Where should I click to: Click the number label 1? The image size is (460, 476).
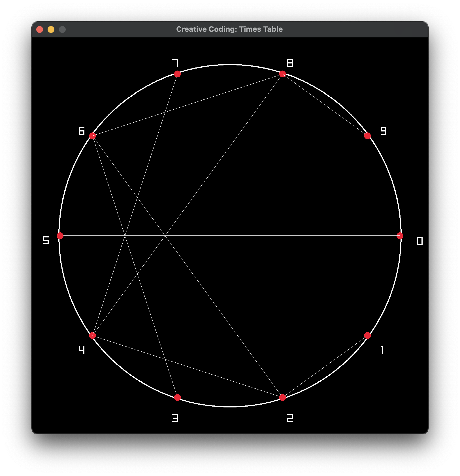tap(382, 350)
